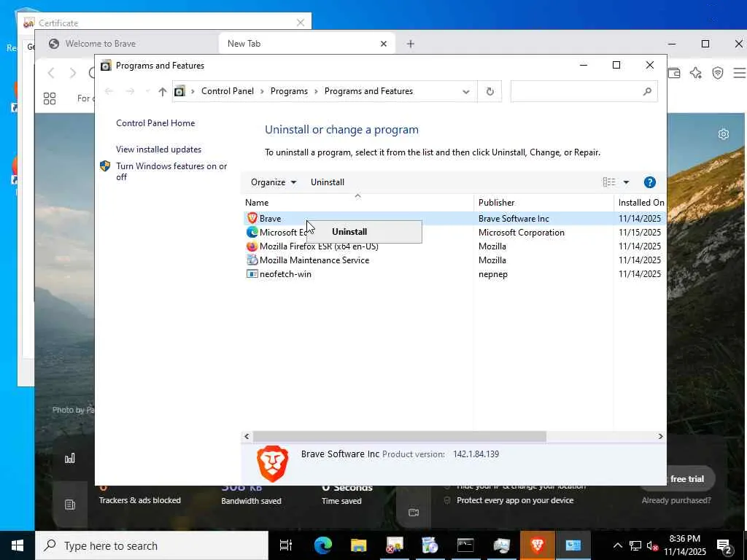Open File Explorer from the taskbar
The width and height of the screenshot is (747, 560).
(358, 545)
